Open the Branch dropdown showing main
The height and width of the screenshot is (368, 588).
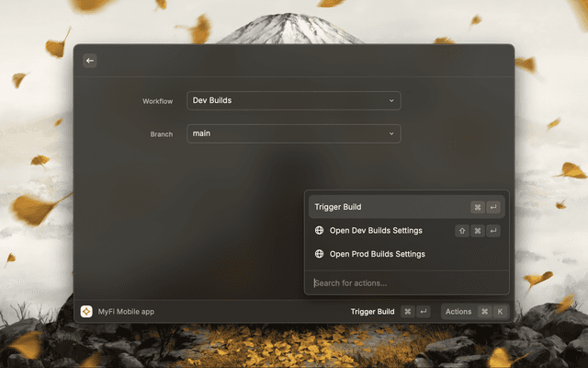293,133
